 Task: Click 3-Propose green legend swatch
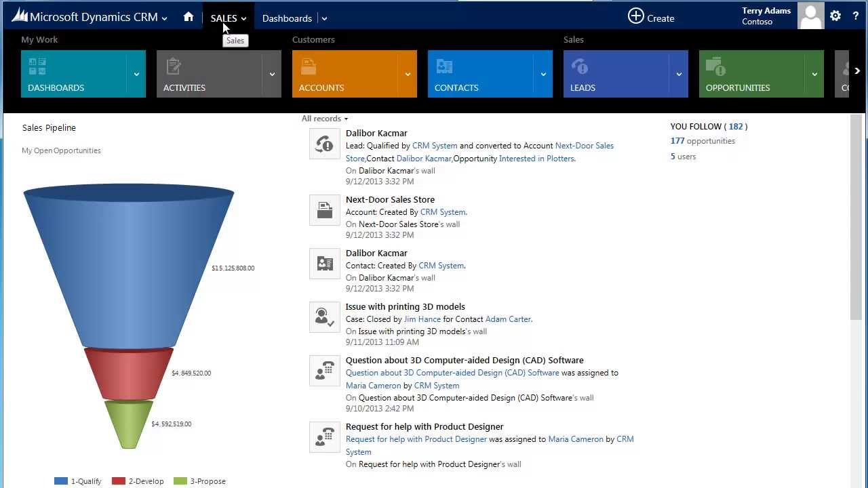coord(180,481)
